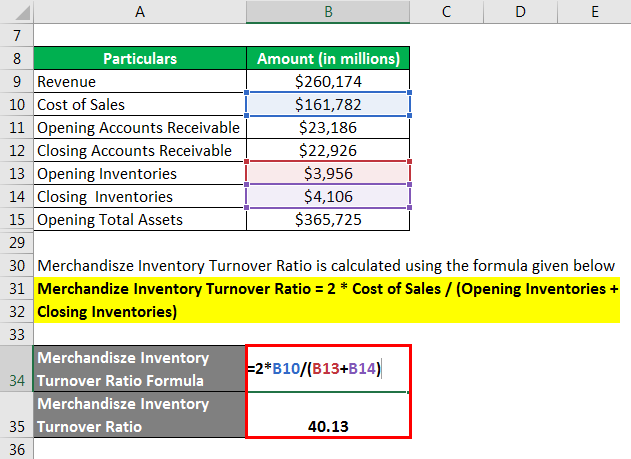
Task: Select the Turnover Ratio label in row 35
Action: (x=140, y=415)
